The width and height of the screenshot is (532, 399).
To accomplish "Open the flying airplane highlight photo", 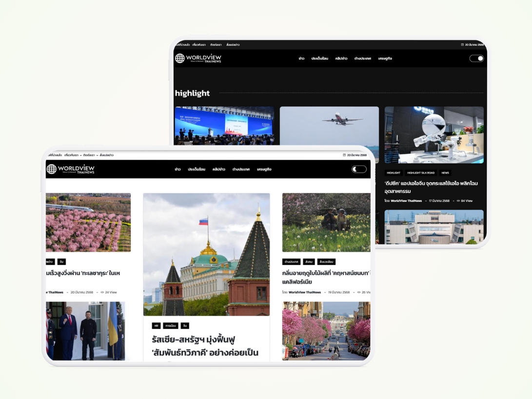I will click(329, 126).
